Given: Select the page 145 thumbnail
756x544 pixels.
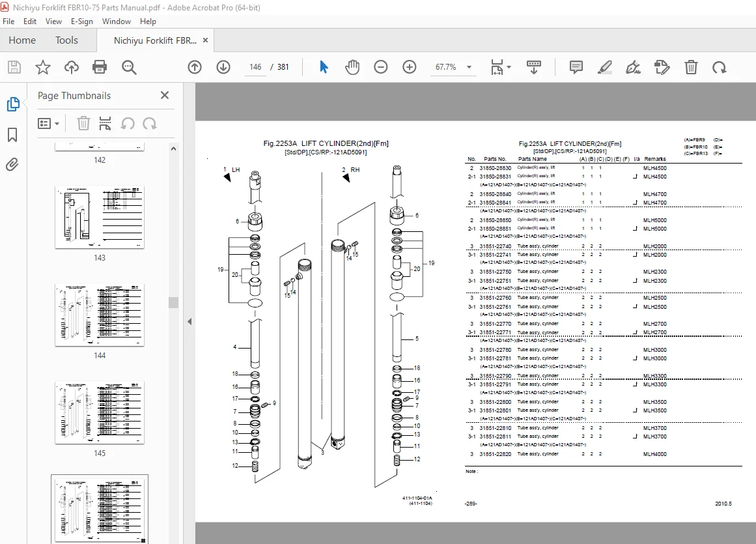Looking at the screenshot, I should tap(100, 413).
